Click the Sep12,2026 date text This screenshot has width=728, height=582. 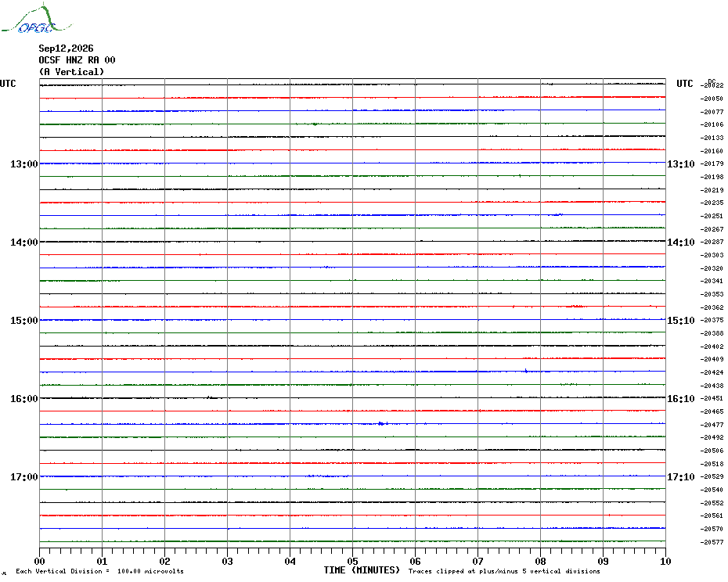[66, 48]
